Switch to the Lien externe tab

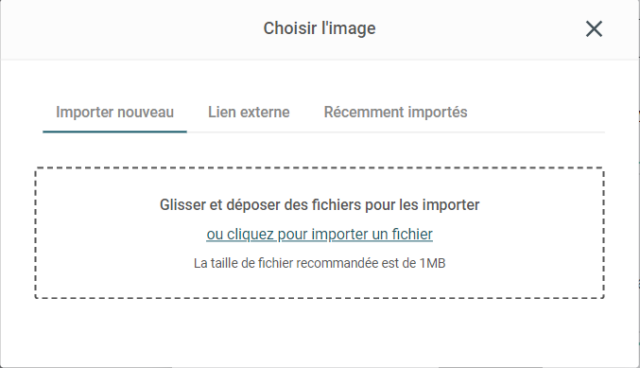tap(249, 112)
